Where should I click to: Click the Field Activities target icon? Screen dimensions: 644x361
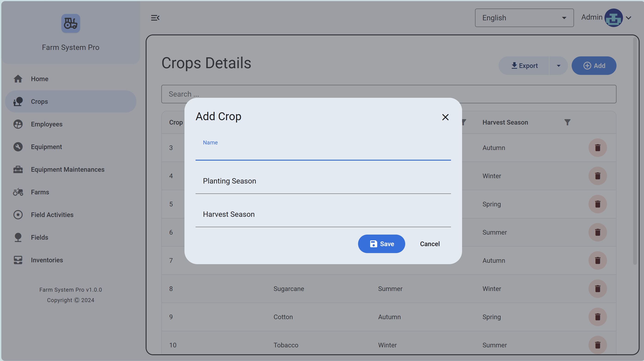[x=18, y=215]
